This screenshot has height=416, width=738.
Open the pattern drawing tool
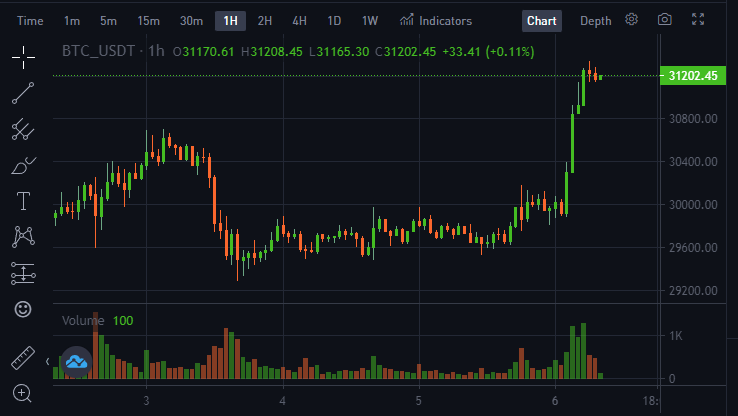point(23,237)
